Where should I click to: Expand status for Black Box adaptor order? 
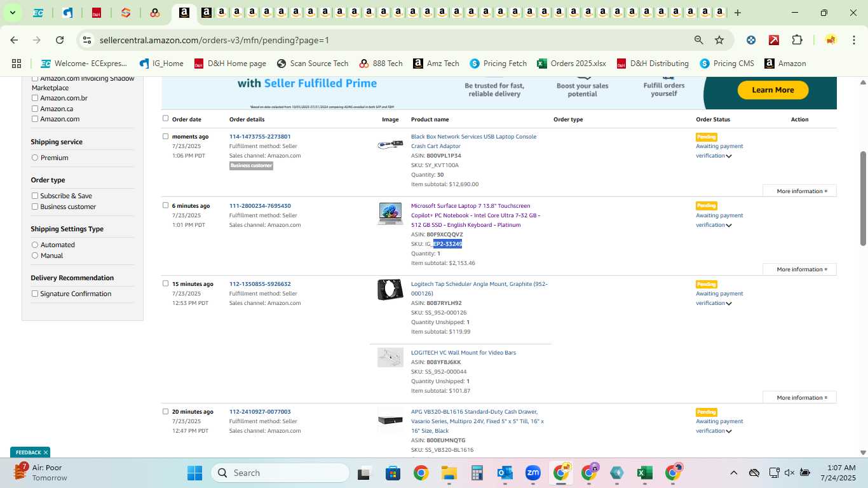[x=729, y=156]
